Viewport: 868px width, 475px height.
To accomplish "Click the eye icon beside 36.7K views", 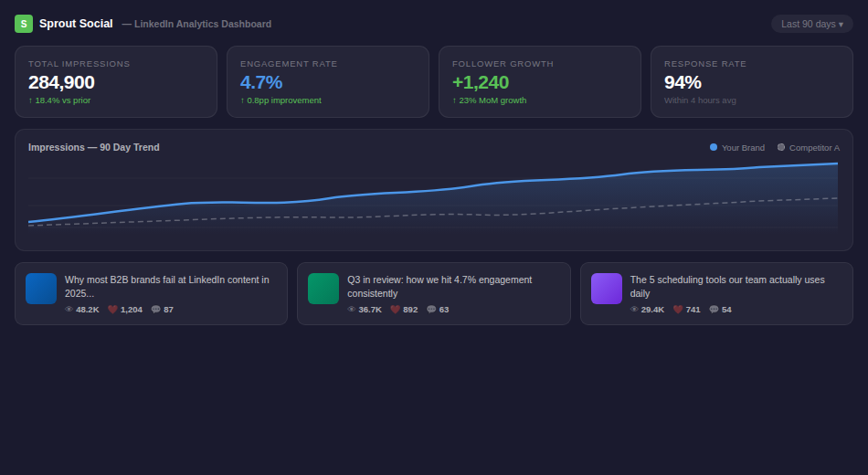I will point(352,310).
